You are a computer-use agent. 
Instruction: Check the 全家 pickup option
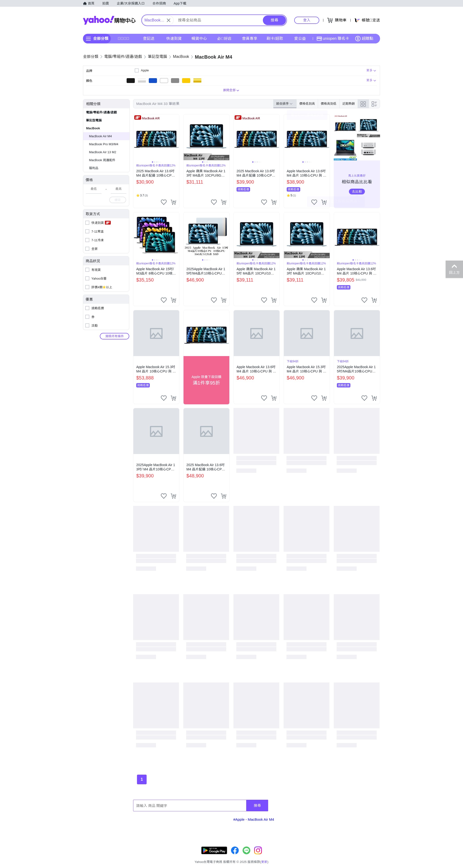[87, 249]
